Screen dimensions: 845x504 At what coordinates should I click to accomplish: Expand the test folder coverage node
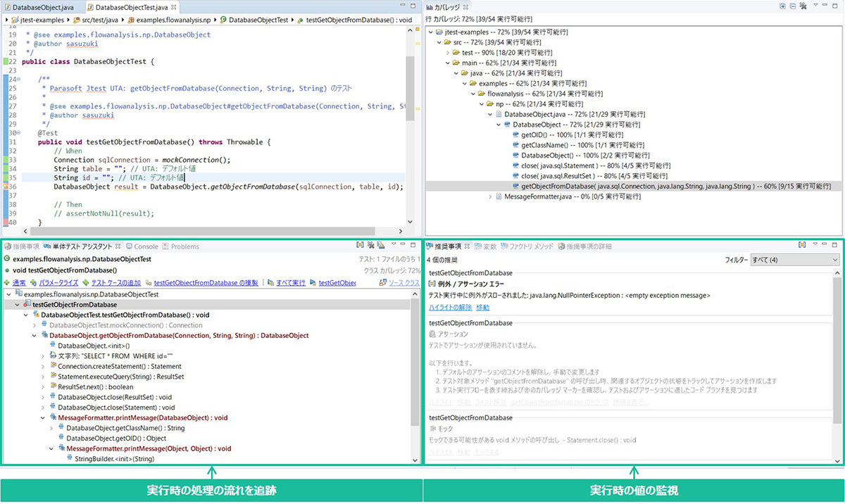click(448, 53)
